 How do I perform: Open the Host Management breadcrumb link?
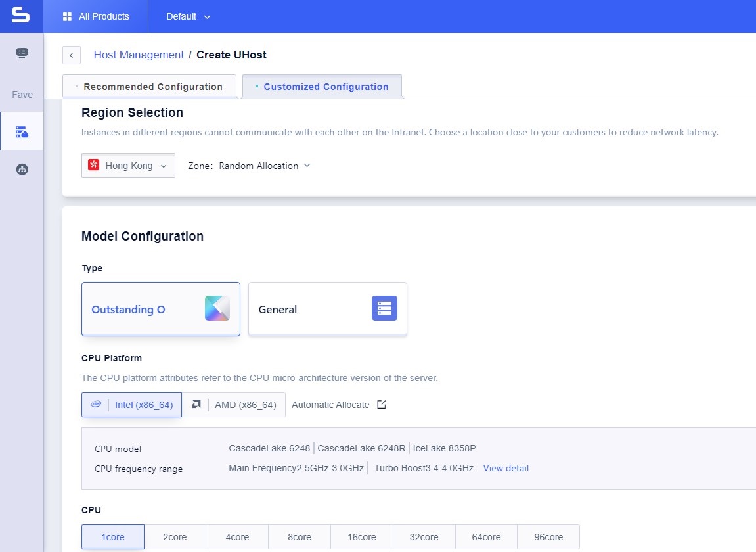coord(139,55)
